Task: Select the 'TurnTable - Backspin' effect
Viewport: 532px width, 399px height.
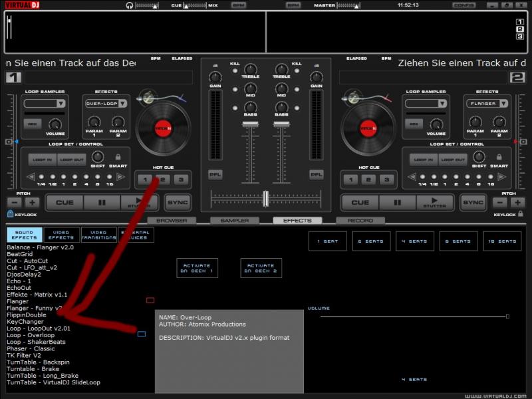Action: 38,362
